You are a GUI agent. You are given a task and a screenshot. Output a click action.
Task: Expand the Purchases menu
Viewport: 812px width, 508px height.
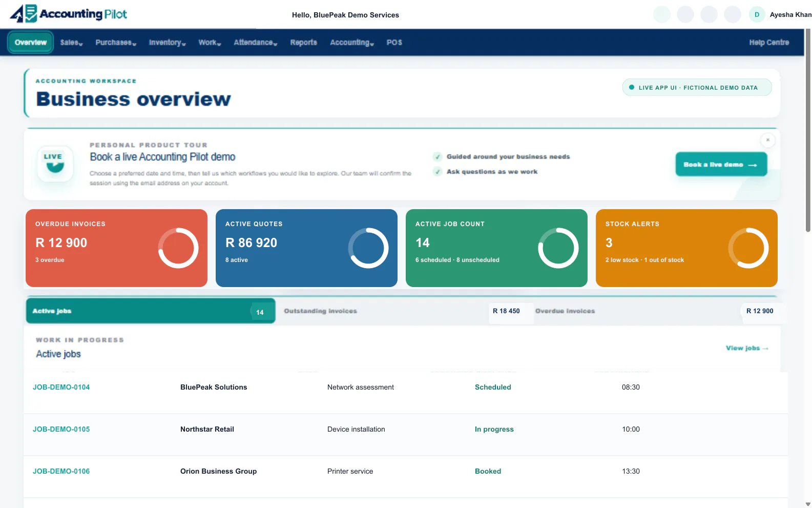click(116, 43)
